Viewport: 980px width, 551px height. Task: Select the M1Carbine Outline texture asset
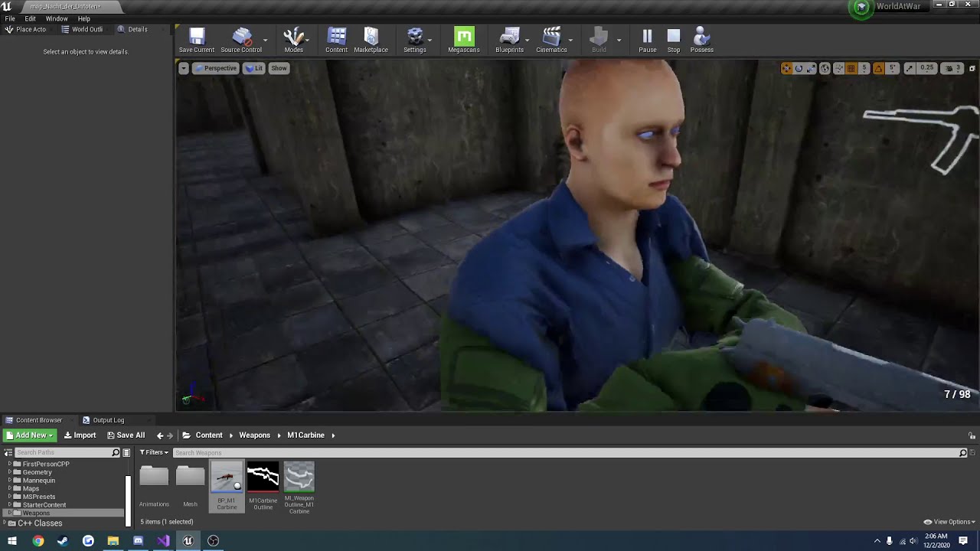(x=263, y=486)
